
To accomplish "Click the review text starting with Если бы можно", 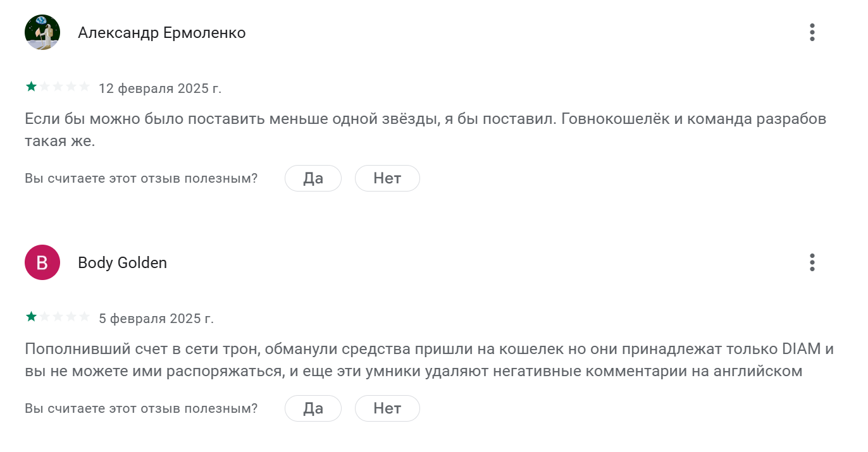I will click(x=426, y=130).
